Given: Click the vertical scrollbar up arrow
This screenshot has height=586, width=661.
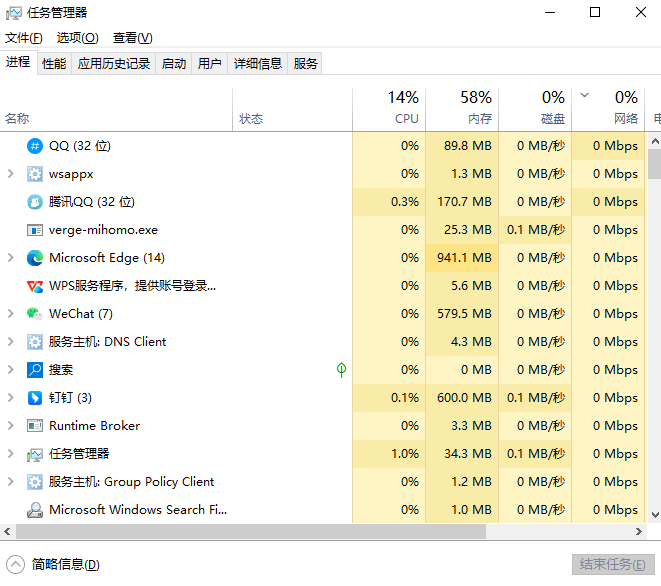Looking at the screenshot, I should point(655,142).
